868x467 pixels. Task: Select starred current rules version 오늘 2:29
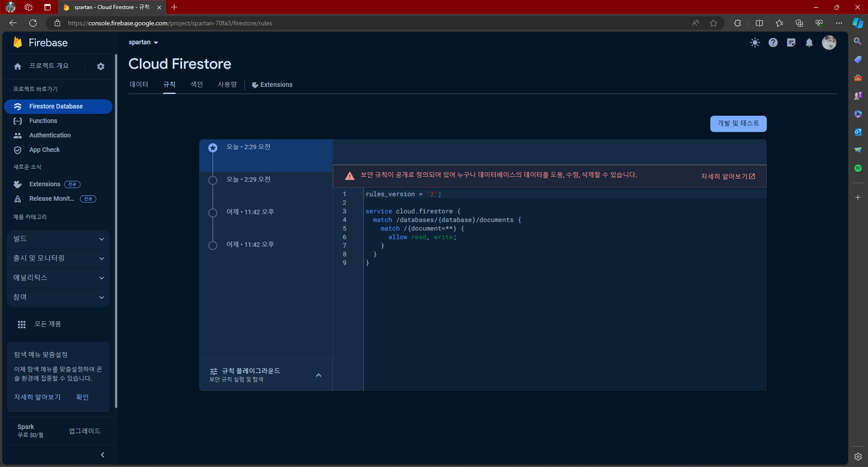[x=266, y=156]
